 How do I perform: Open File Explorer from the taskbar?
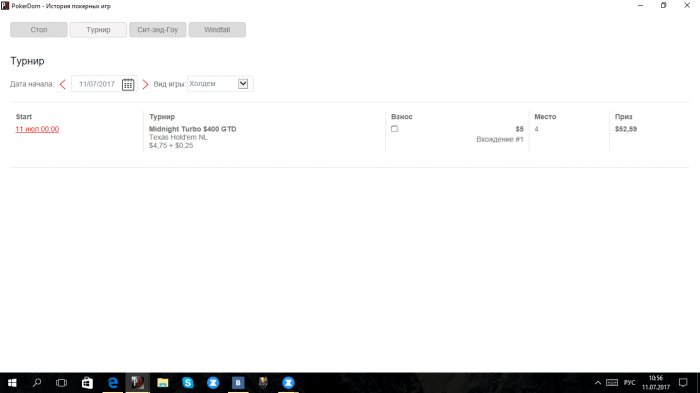point(162,383)
